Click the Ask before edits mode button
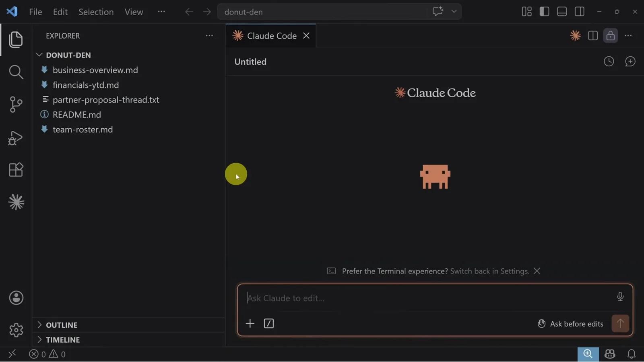 tap(570, 324)
